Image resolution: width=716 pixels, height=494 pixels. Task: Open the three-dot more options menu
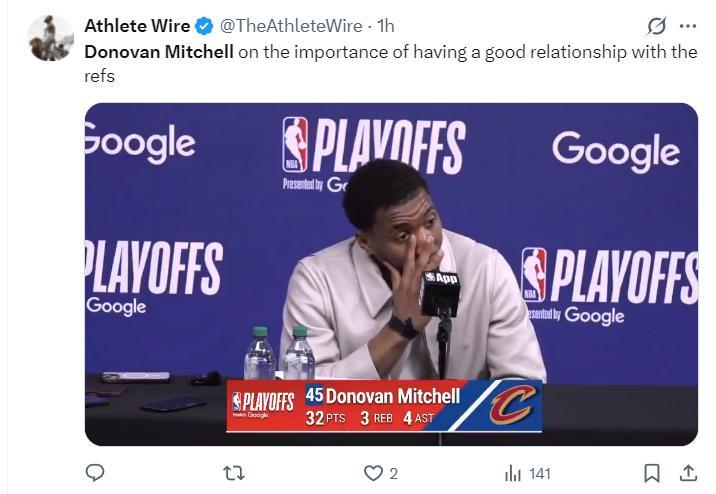(x=688, y=26)
